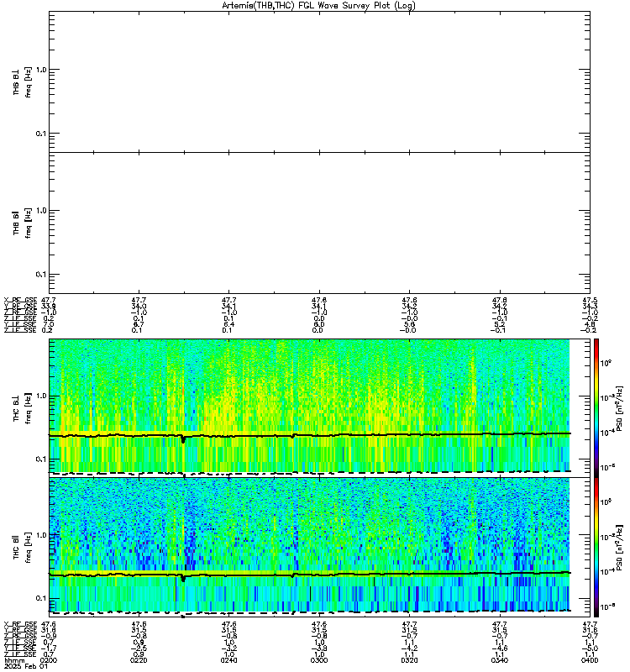Click the 0.1 tick label in THC B-perpendicular panel

pyautogui.click(x=41, y=459)
